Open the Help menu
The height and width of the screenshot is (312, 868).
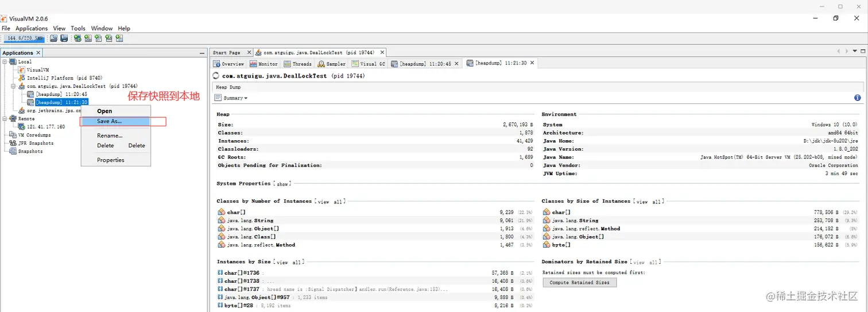coord(124,28)
